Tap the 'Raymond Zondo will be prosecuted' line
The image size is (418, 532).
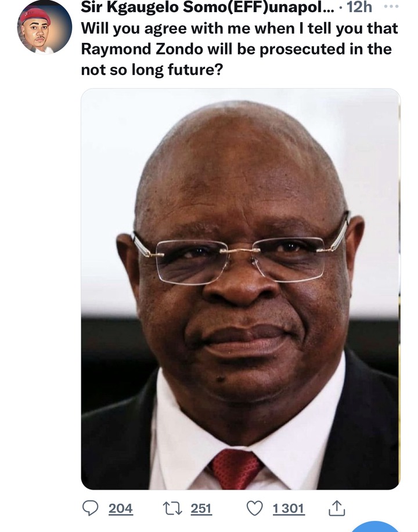(236, 49)
